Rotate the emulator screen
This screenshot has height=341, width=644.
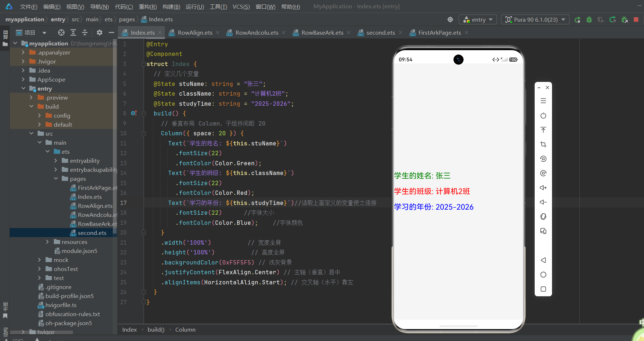click(x=543, y=217)
